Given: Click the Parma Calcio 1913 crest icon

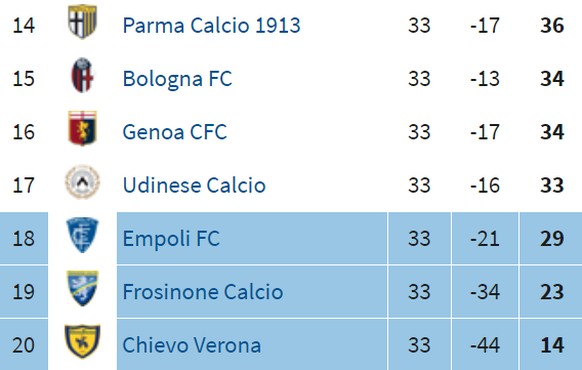Looking at the screenshot, I should point(82,22).
